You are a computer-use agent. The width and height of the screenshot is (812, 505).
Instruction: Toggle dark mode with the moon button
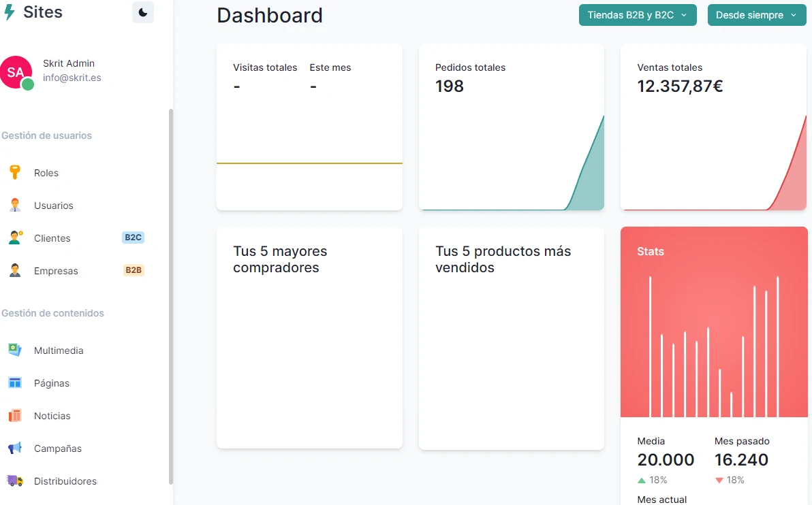143,12
